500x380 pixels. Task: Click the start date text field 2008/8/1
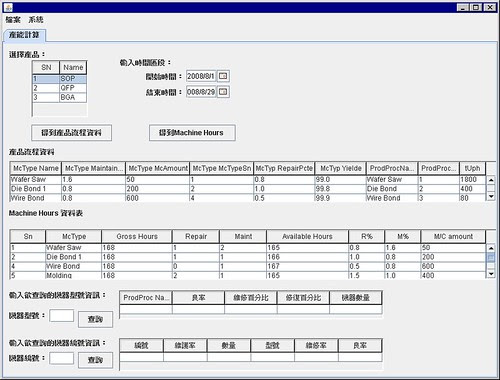pyautogui.click(x=201, y=76)
